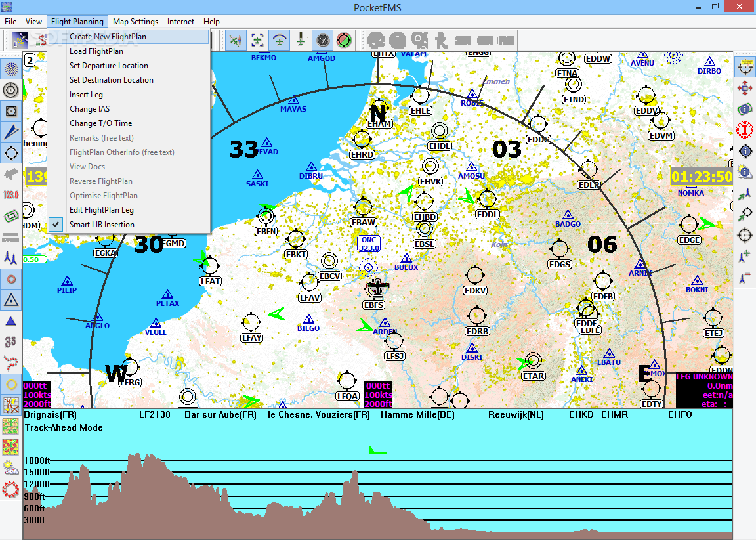Toggle the blue arrow icon in sidebar
Image resolution: width=756 pixels, height=541 pixels.
[x=11, y=132]
